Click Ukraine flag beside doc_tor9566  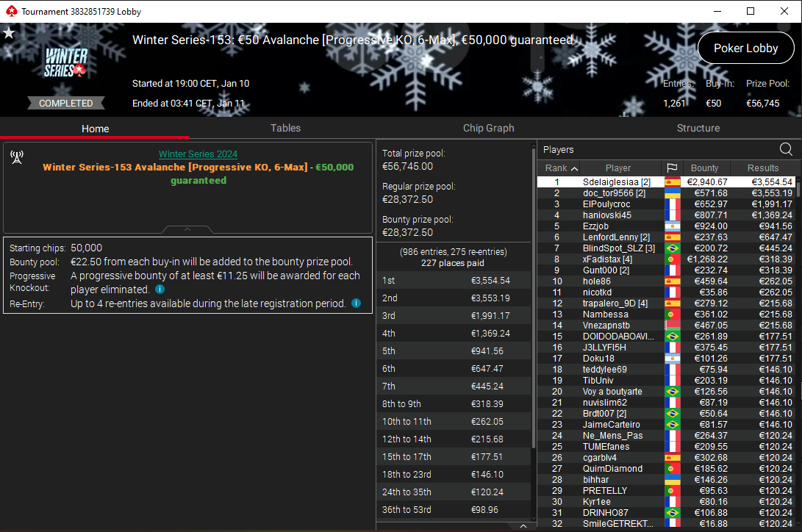[672, 193]
